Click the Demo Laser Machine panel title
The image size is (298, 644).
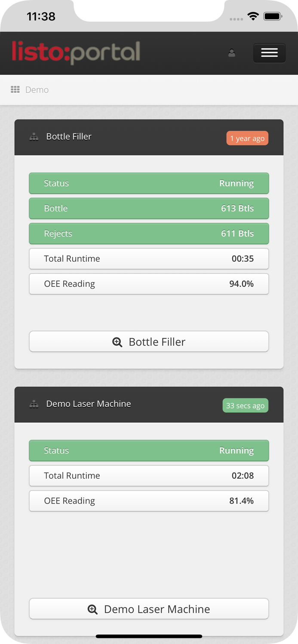point(89,404)
